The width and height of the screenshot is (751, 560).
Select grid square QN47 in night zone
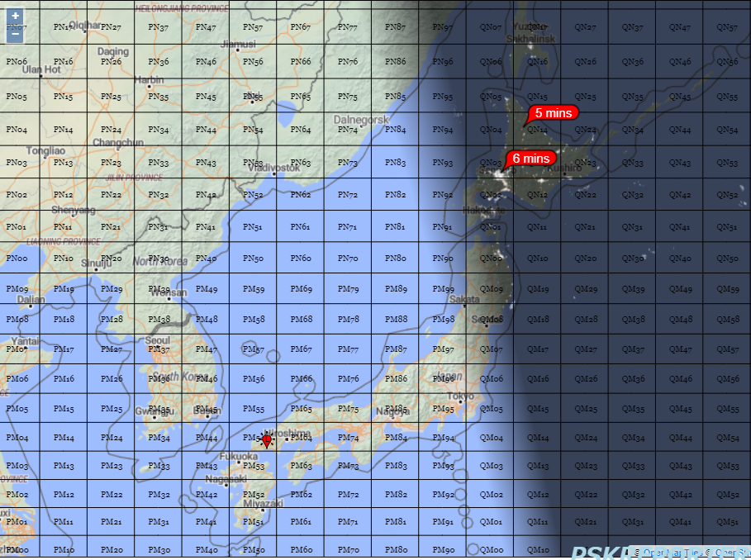tap(679, 26)
